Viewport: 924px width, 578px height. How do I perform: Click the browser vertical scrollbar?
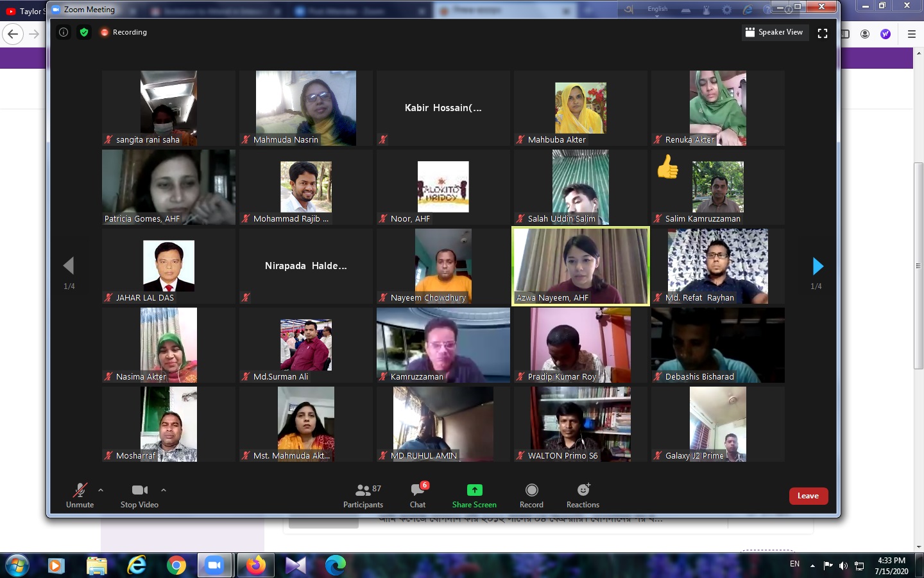(x=919, y=266)
